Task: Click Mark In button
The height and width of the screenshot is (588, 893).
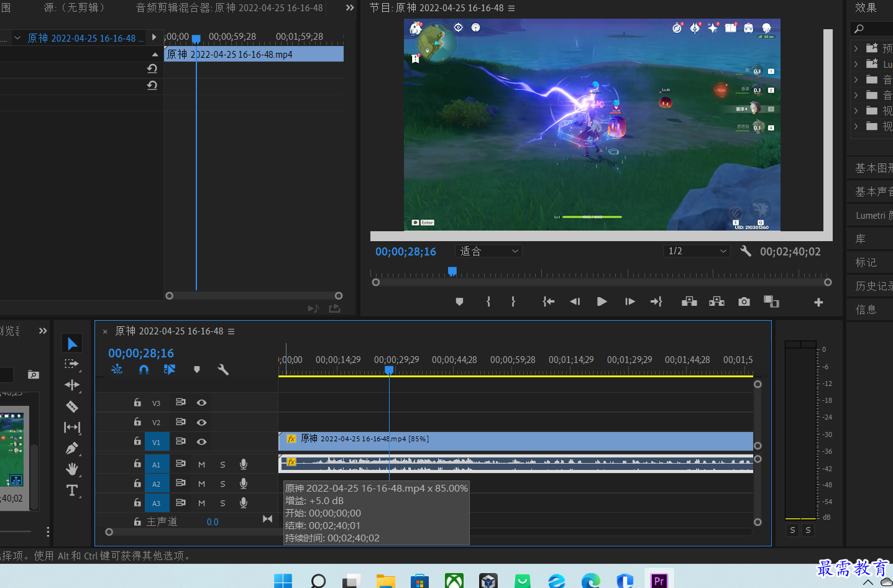Action: click(488, 301)
